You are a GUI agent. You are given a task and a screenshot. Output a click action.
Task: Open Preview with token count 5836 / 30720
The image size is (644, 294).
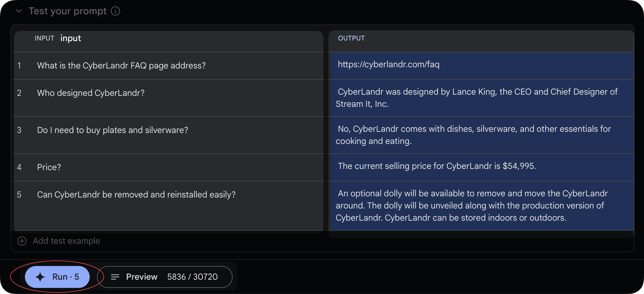point(165,277)
